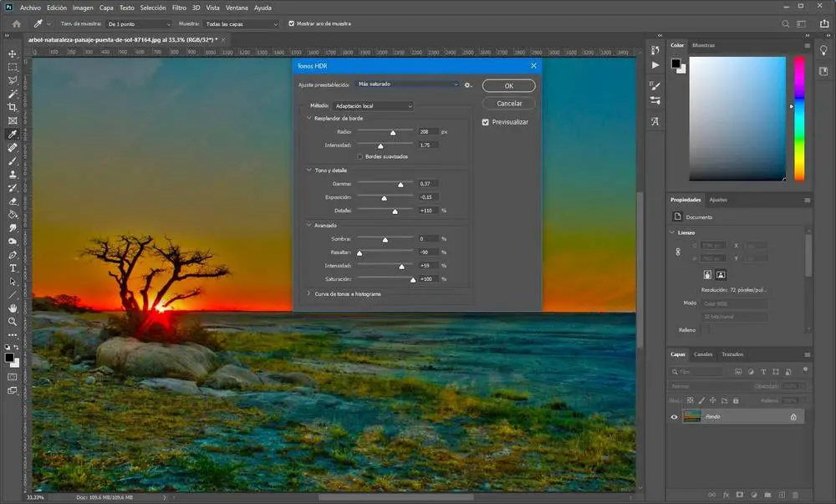Open HDR preset options gear icon
Screen dimensions: 836x504
pyautogui.click(x=469, y=84)
